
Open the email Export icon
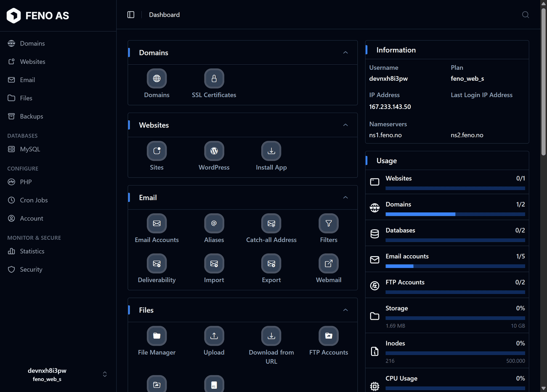271,264
